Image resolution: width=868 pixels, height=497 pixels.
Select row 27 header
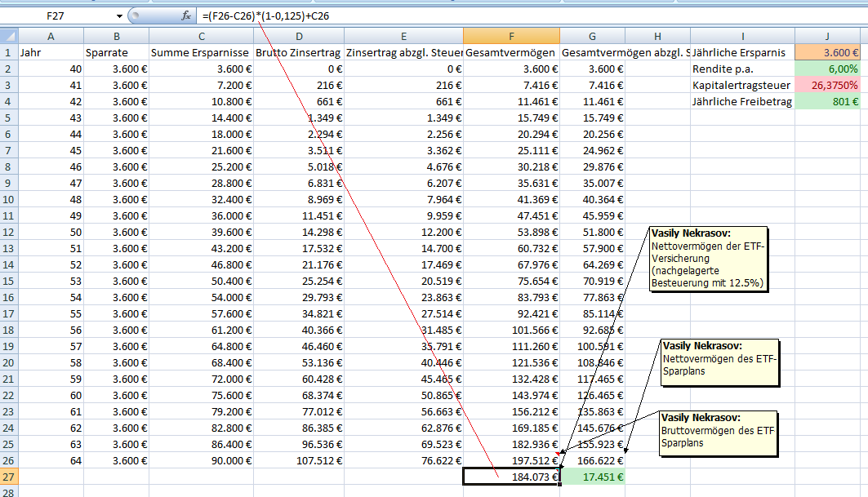(9, 477)
